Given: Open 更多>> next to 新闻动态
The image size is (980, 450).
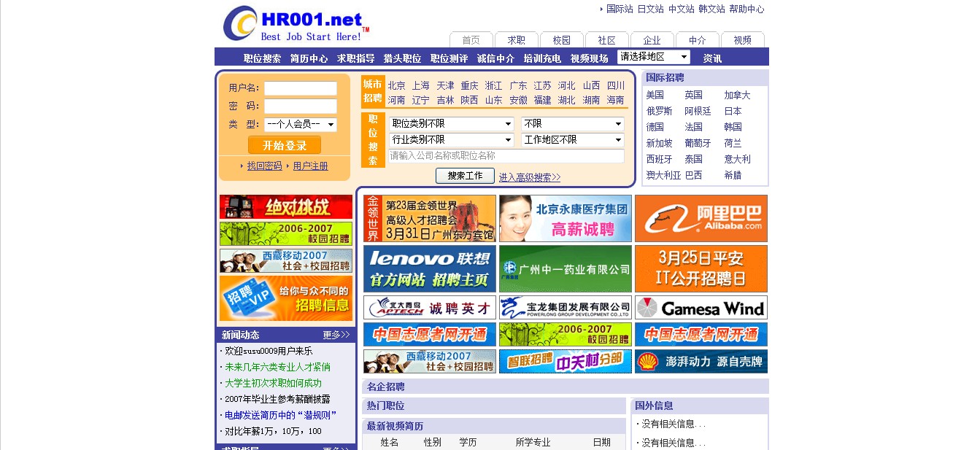Looking at the screenshot, I should point(336,335).
